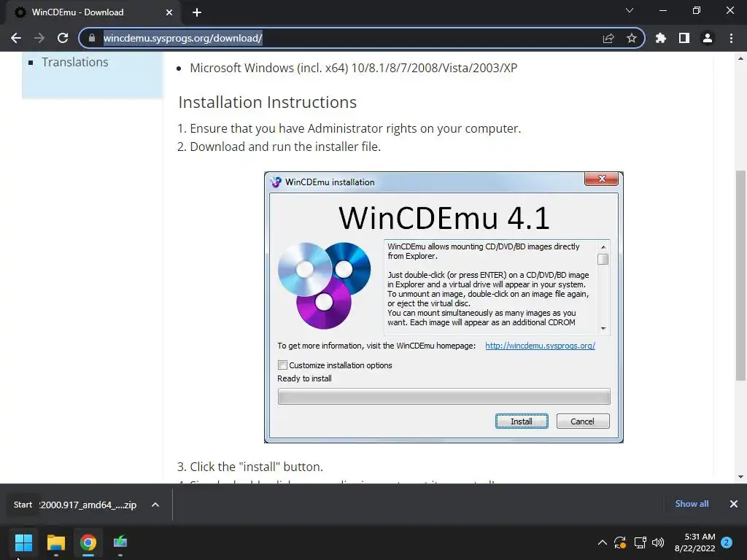
Task: Select the WinCDEmu - Download tab
Action: [x=93, y=12]
